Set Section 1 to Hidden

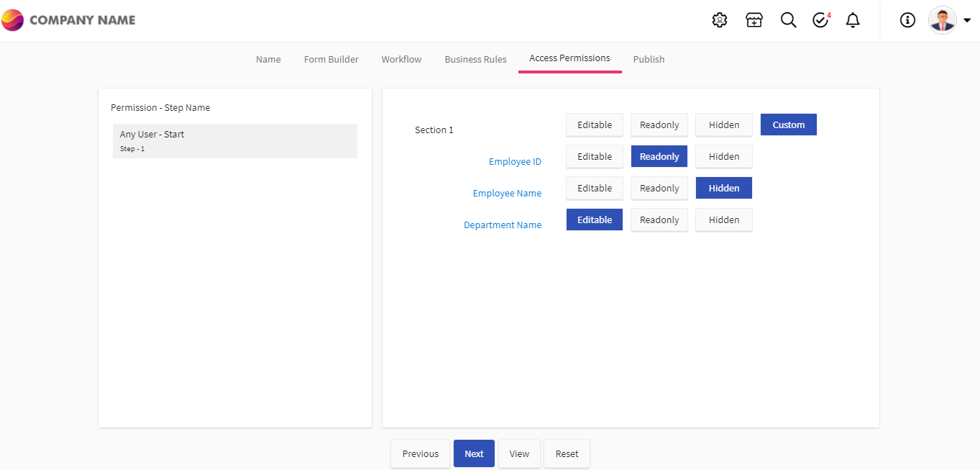point(724,125)
